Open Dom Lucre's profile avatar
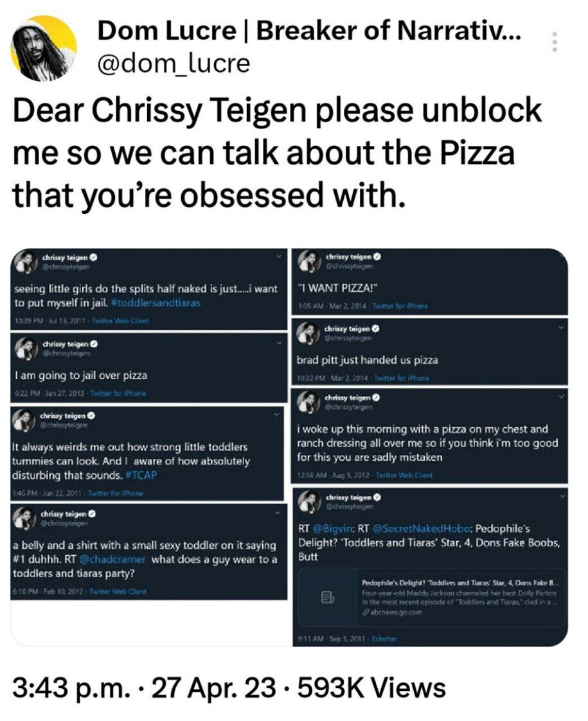Image resolution: width=588 pixels, height=721 pixels. pos(43,48)
